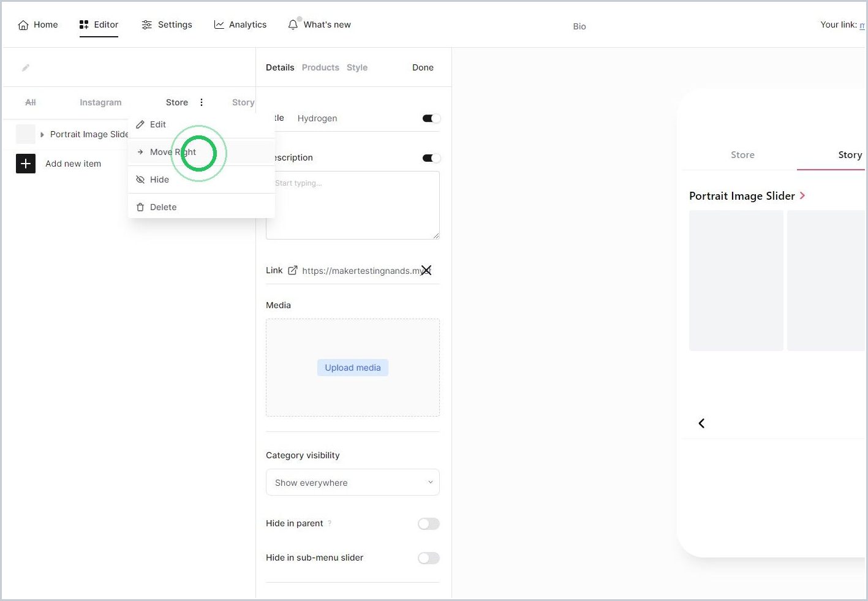Viewport: 868px width, 601px height.
Task: Enable Hide in sub-menu slider toggle
Action: click(x=429, y=558)
